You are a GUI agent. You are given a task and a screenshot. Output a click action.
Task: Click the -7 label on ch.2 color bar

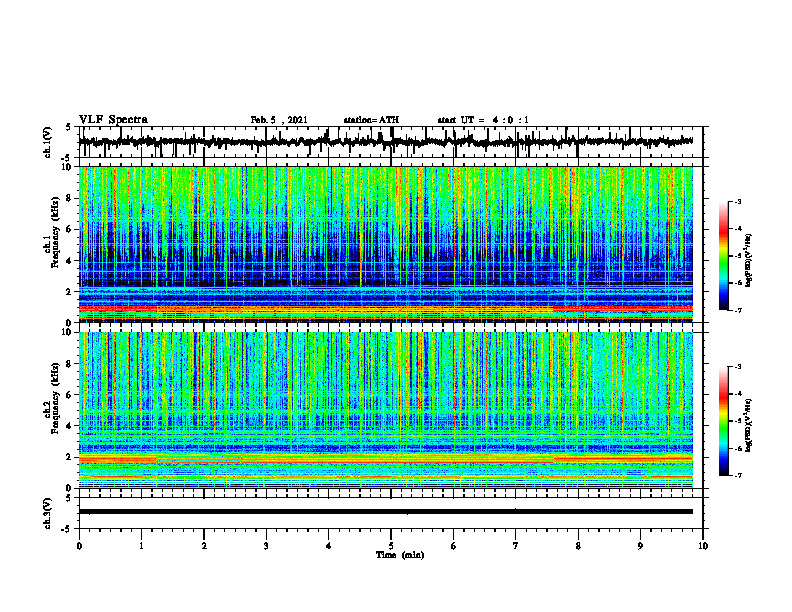point(738,476)
